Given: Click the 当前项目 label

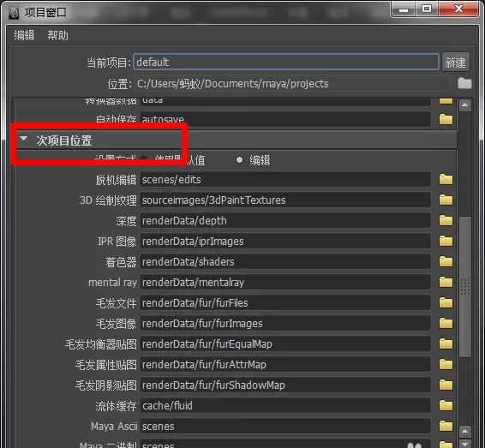Looking at the screenshot, I should [x=109, y=63].
